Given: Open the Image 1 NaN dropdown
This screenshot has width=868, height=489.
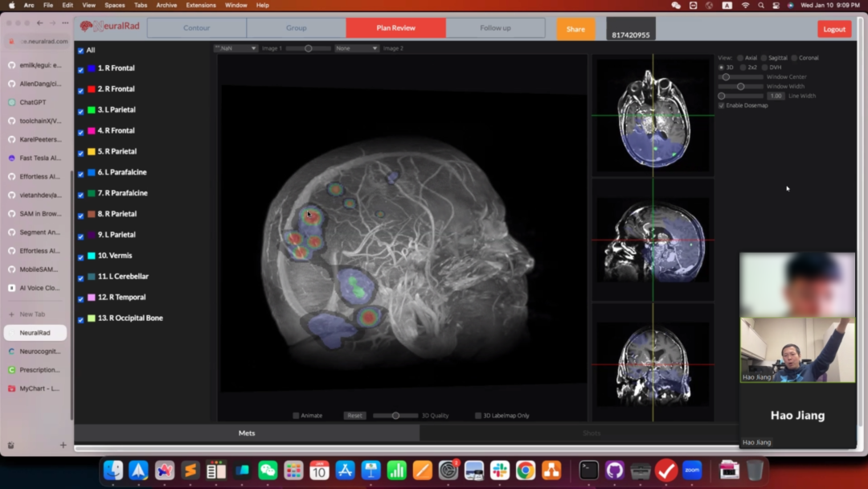Looking at the screenshot, I should (235, 48).
